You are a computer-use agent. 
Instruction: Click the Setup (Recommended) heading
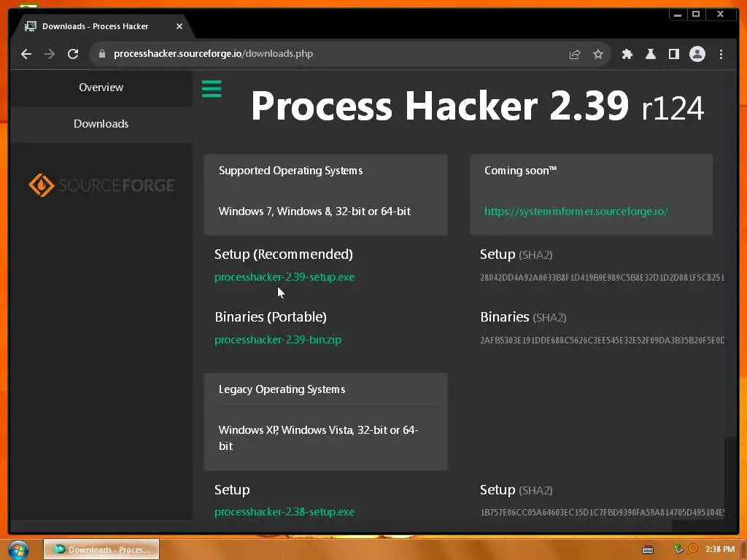[x=284, y=254]
